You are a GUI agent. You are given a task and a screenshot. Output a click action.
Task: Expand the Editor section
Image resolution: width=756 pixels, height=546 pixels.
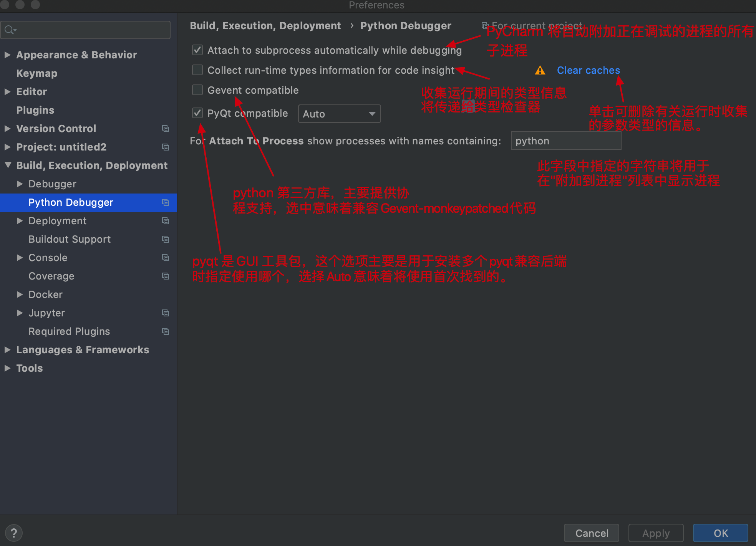(7, 92)
